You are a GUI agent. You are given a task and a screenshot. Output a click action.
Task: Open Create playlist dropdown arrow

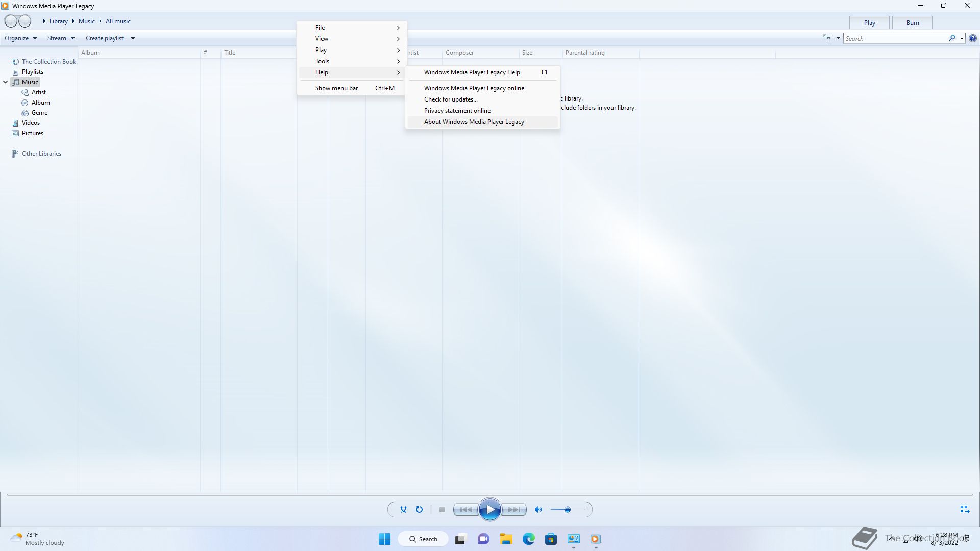tap(133, 38)
